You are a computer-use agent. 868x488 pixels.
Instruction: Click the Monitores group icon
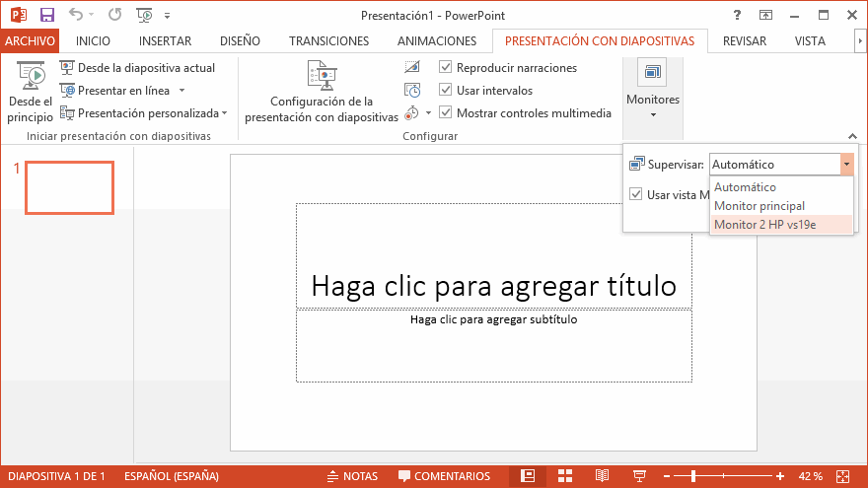click(x=652, y=74)
